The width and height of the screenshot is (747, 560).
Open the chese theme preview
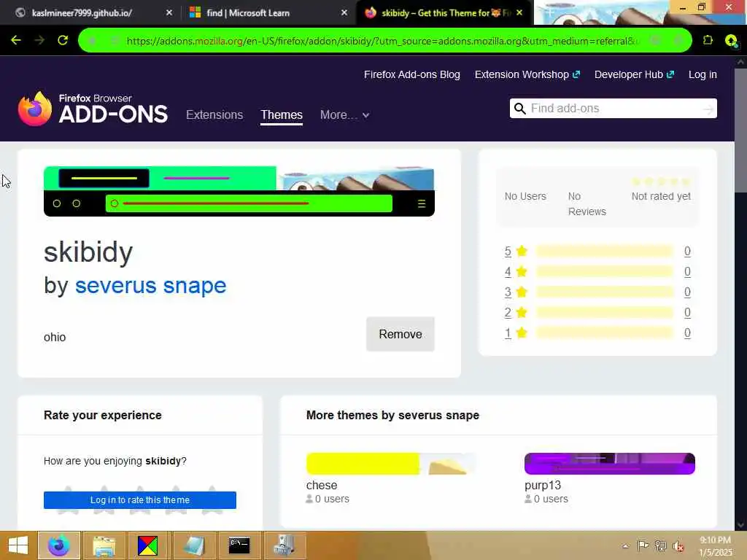391,464
